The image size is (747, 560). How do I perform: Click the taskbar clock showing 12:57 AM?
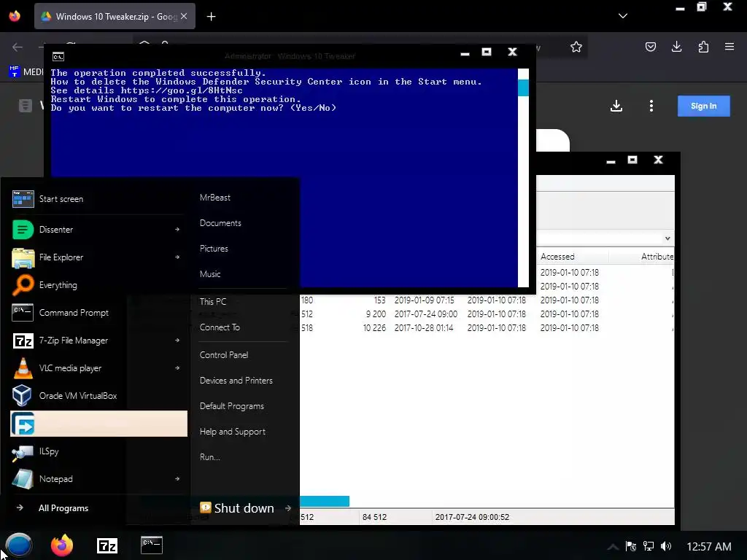point(709,547)
